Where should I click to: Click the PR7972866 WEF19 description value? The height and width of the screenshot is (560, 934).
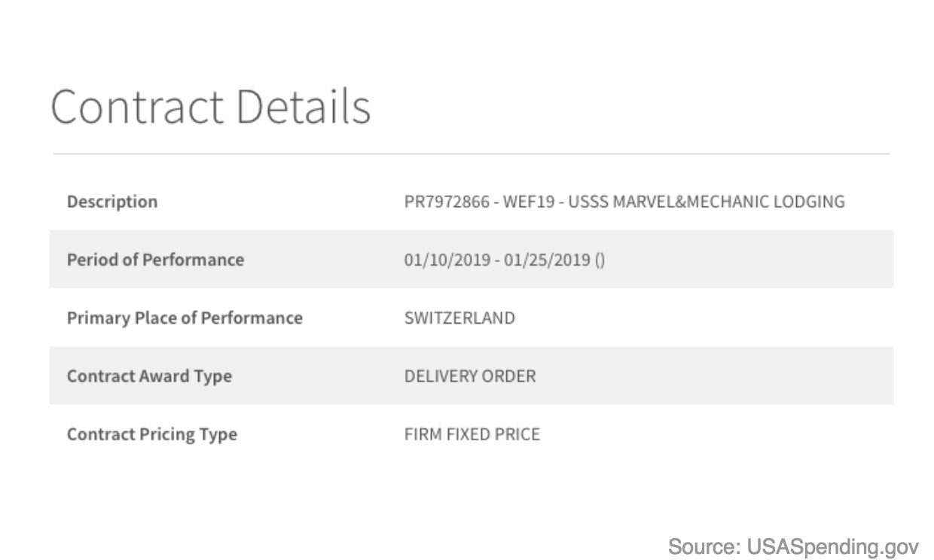[624, 202]
